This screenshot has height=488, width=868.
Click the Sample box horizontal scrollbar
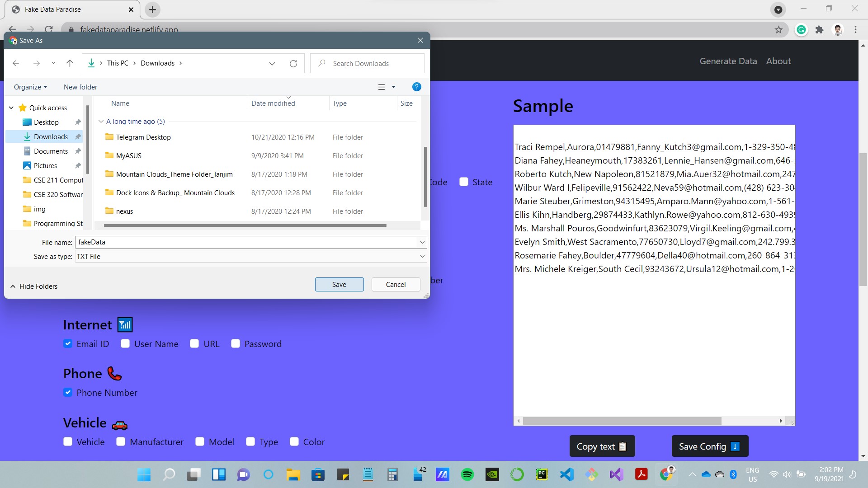tap(622, 421)
